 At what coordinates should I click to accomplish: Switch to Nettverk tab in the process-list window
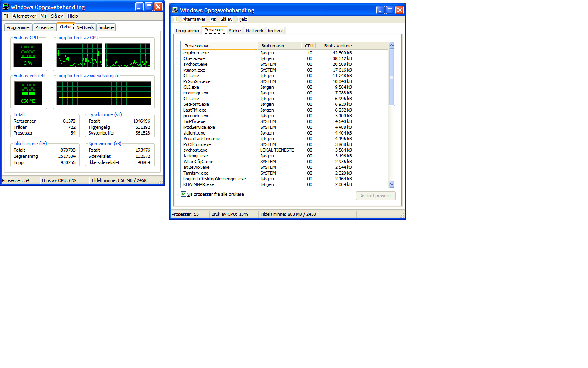coord(254,31)
